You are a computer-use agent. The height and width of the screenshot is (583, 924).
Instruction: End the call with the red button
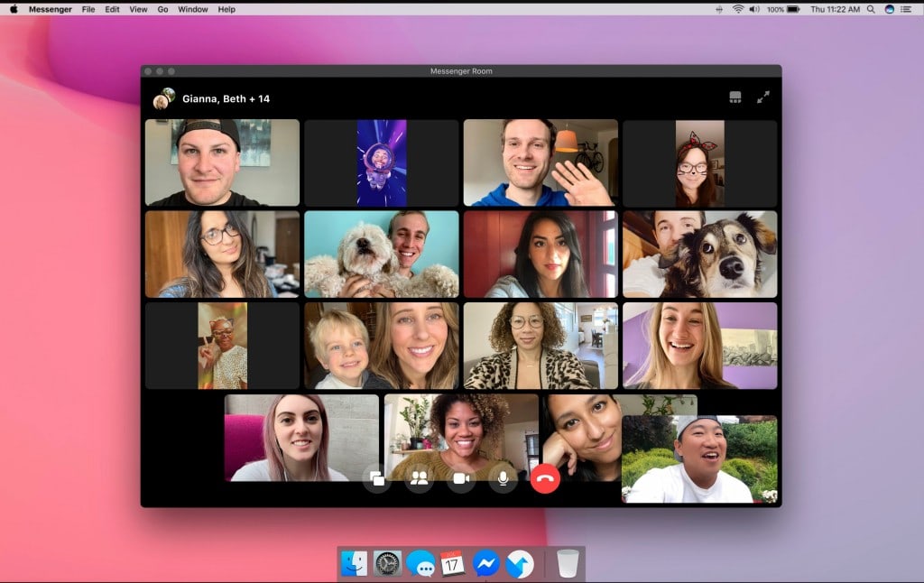(545, 478)
